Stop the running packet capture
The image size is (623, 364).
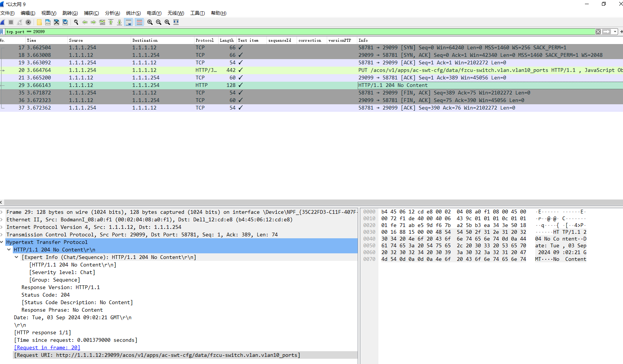11,22
